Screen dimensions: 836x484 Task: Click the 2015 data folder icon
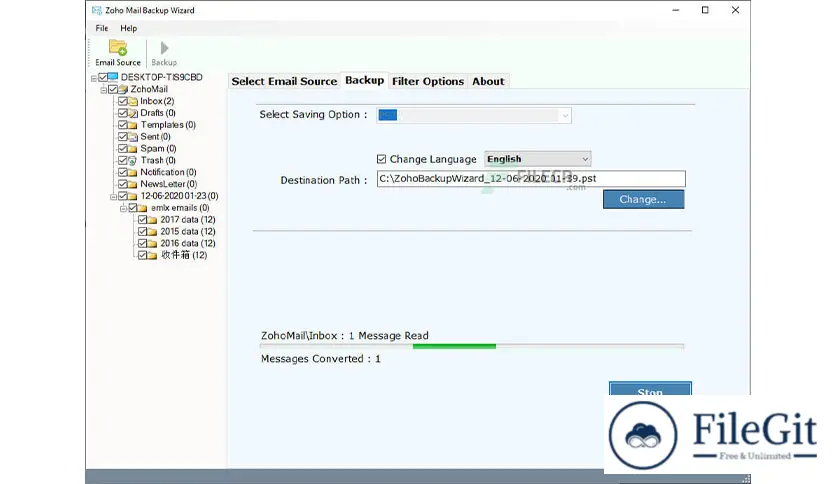tap(152, 231)
